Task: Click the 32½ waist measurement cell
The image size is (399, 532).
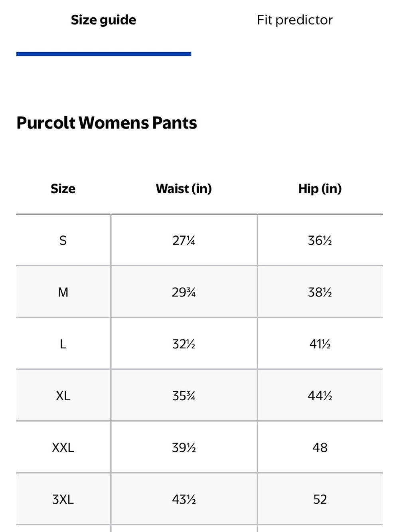Action: click(184, 344)
